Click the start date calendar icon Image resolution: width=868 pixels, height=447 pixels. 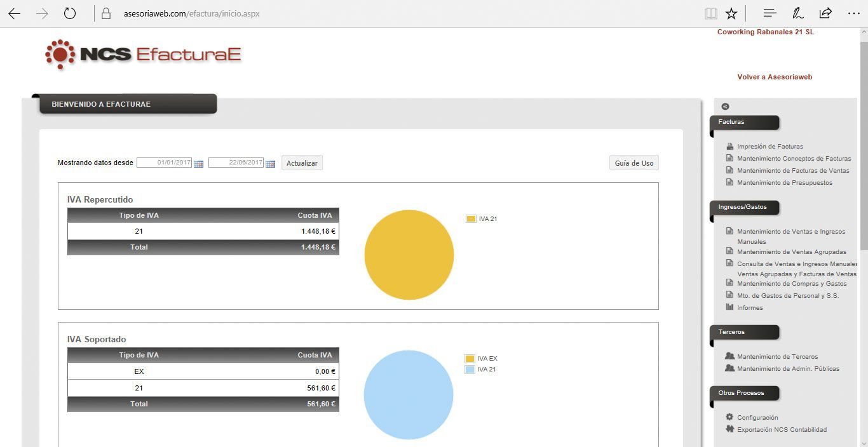(x=198, y=164)
